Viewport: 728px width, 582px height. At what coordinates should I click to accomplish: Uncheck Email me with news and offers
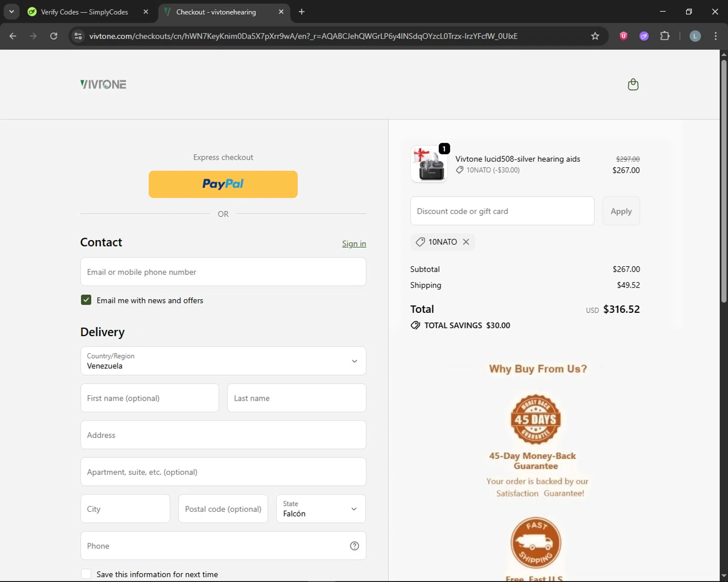(86, 300)
